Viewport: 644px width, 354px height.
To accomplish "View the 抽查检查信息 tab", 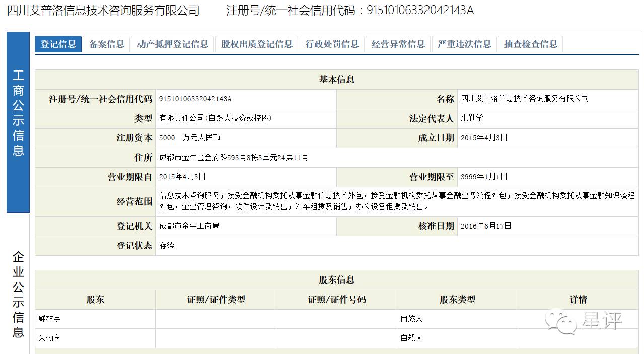I will pyautogui.click(x=530, y=44).
